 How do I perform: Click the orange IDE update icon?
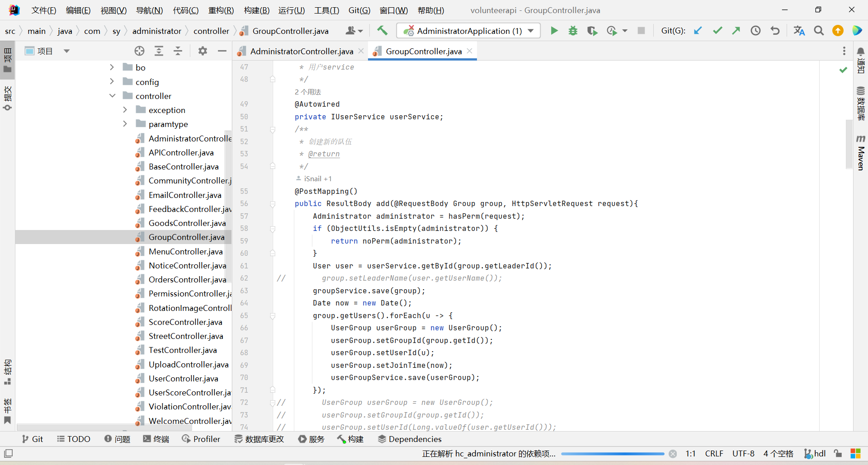coord(838,31)
